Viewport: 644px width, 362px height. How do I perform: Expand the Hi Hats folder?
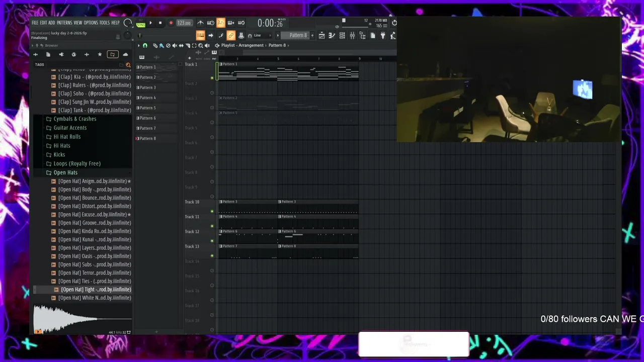[x=62, y=146]
